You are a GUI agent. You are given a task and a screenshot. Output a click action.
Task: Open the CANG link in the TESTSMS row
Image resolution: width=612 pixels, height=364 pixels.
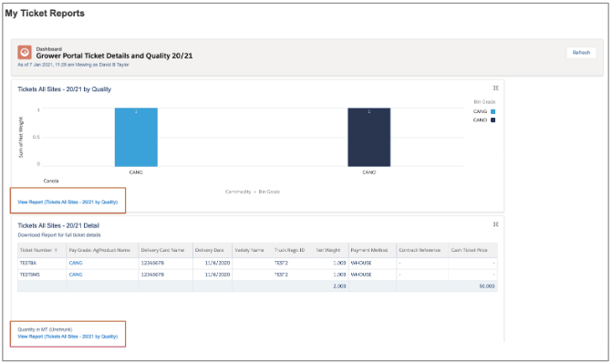point(76,275)
